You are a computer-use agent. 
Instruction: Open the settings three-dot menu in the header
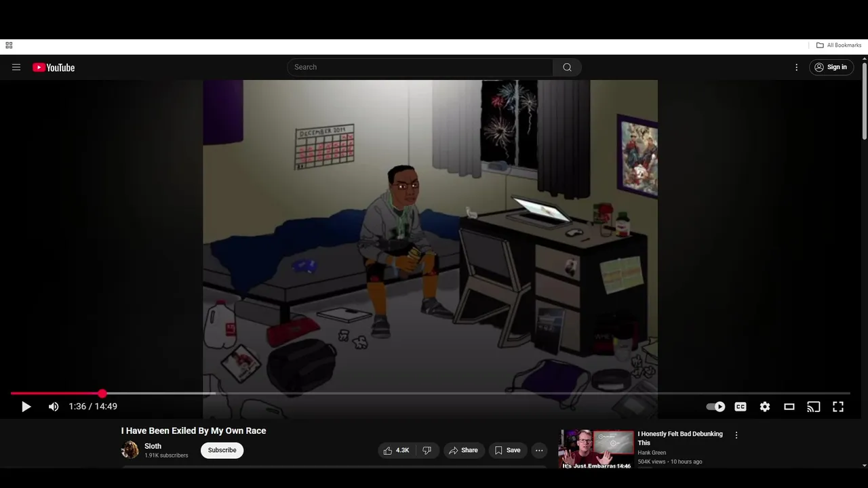[797, 67]
